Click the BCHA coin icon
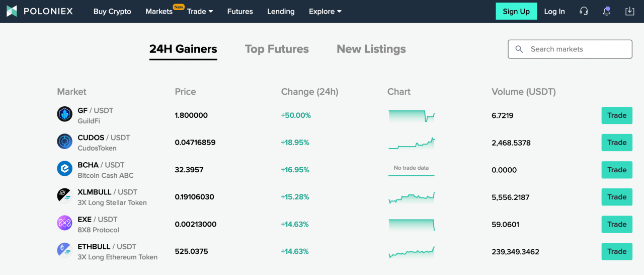The image size is (644, 275). (64, 169)
